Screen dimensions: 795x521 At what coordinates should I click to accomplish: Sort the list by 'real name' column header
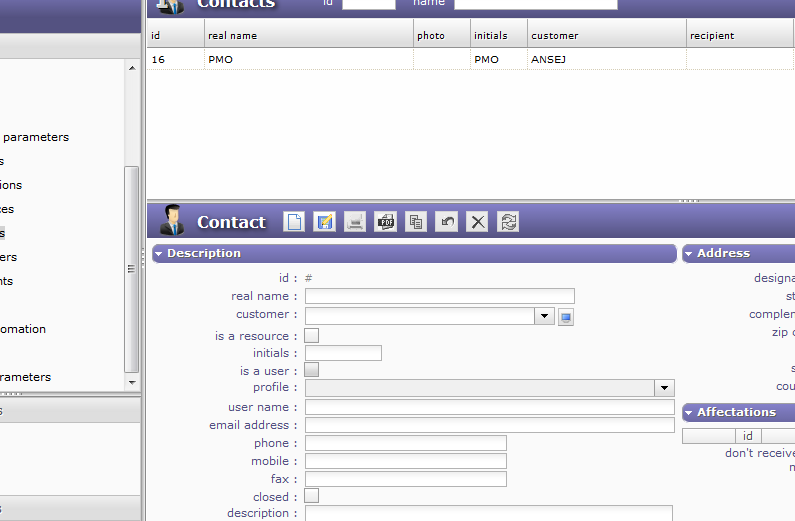[232, 36]
